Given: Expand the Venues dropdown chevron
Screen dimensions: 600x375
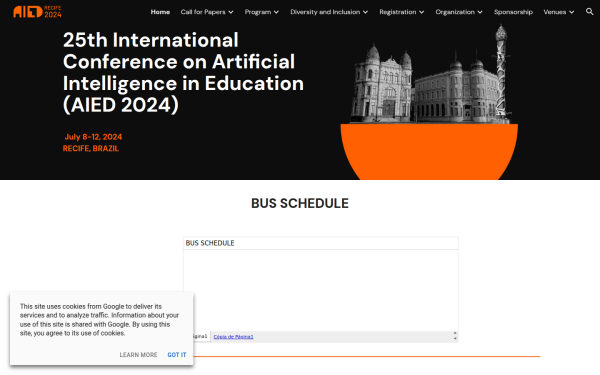Looking at the screenshot, I should pyautogui.click(x=571, y=12).
